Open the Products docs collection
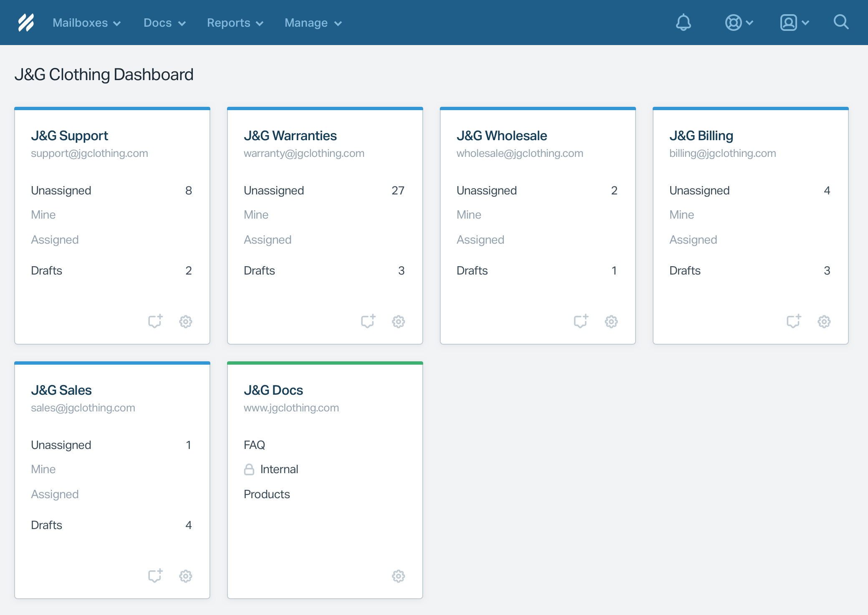This screenshot has height=615, width=868. (267, 494)
